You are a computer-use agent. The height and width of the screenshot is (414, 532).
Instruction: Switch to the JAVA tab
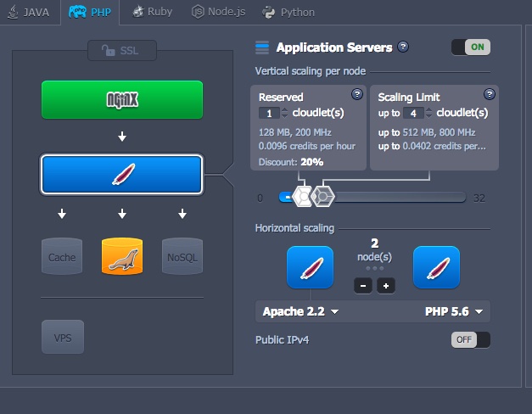click(29, 12)
